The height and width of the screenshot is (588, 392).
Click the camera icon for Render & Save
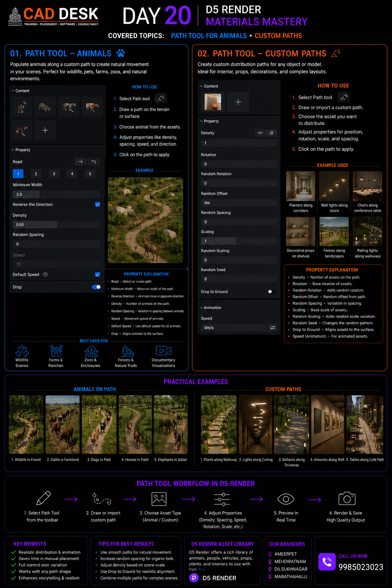(x=347, y=498)
